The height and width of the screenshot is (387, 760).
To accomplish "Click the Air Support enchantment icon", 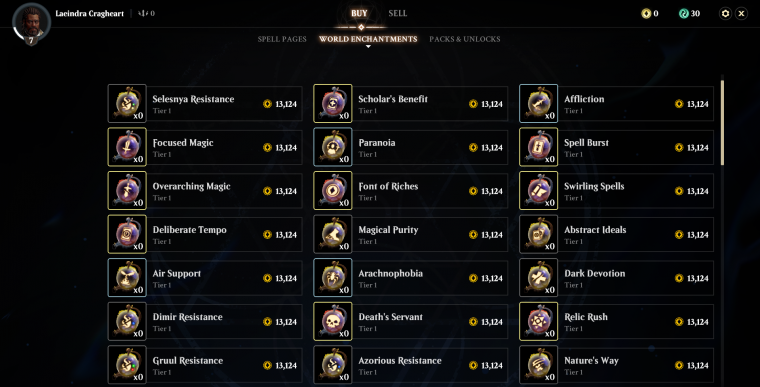I will [127, 278].
